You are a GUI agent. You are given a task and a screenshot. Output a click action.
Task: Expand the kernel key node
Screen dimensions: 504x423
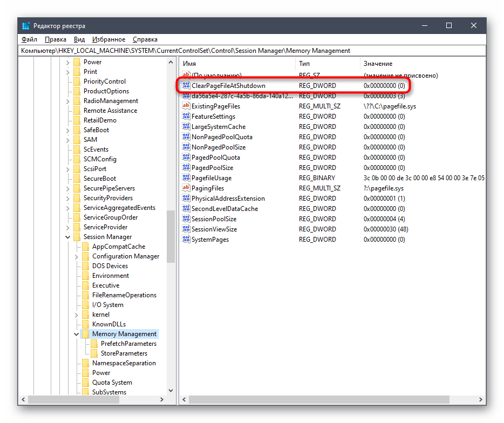point(77,315)
